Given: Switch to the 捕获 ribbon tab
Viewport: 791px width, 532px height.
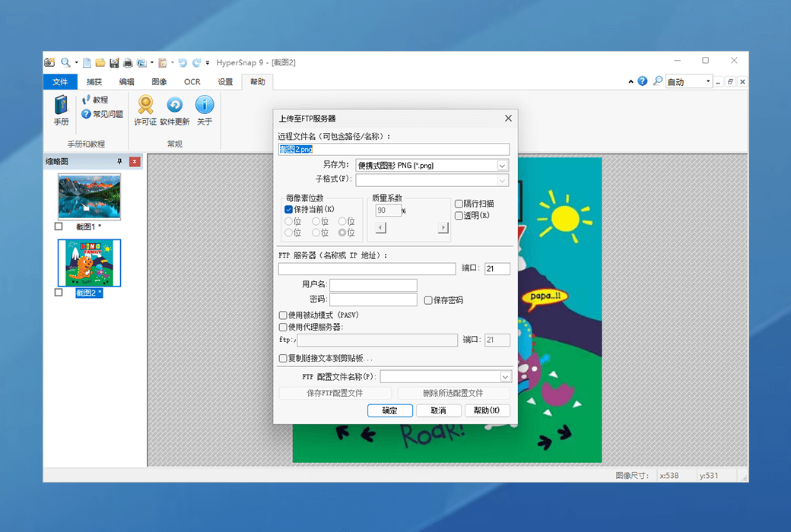Looking at the screenshot, I should point(94,82).
